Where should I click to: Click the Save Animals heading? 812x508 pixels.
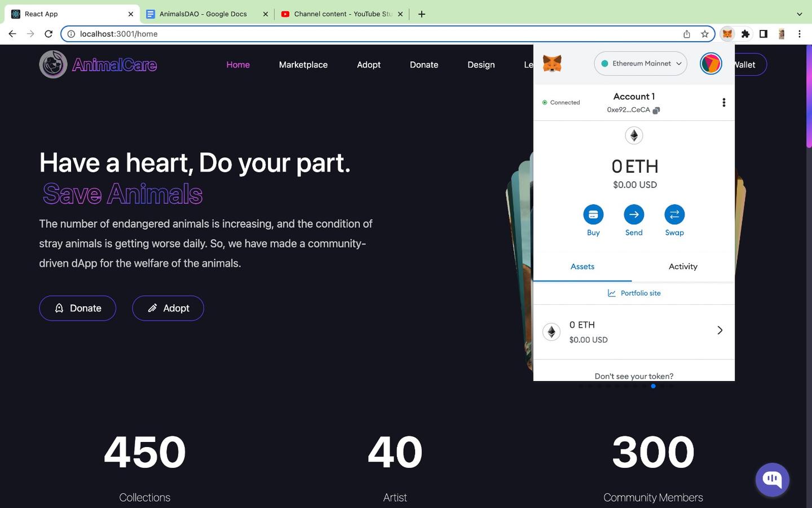[x=122, y=194]
